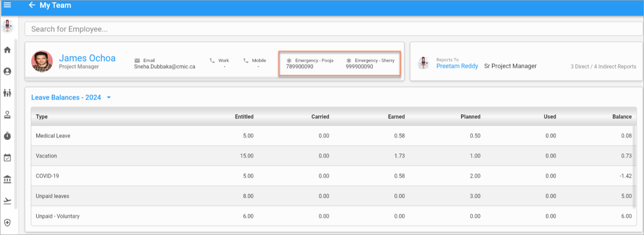The height and width of the screenshot is (235, 644).
Task: Click the Emergency - Pooja asterisk icon
Action: 289,61
